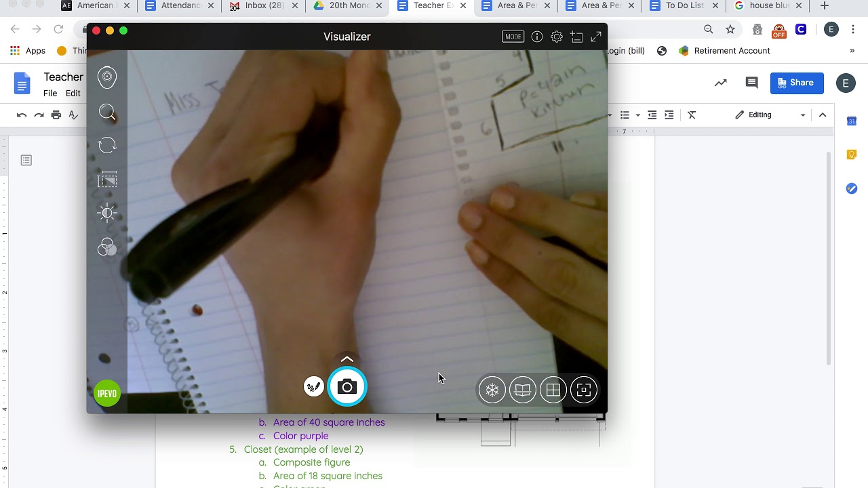
Task: Switch to the To Do List tab
Action: click(685, 6)
